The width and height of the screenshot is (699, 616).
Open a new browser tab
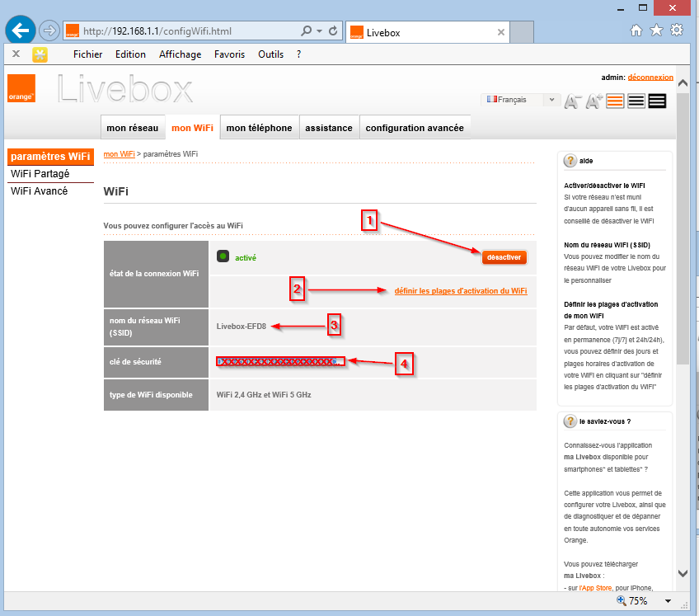click(522, 32)
